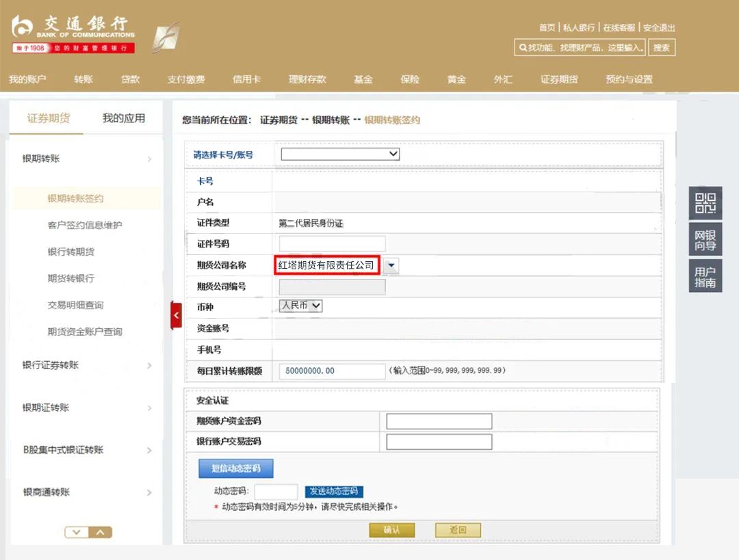Open 支付缴费 menu
This screenshot has height=560, width=739.
tap(186, 79)
